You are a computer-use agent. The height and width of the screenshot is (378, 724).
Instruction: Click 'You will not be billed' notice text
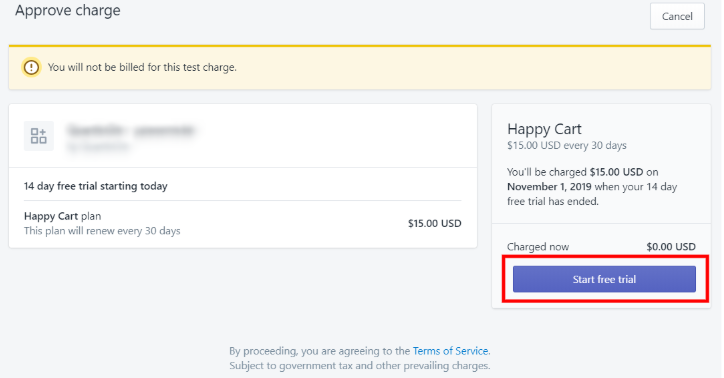point(142,67)
